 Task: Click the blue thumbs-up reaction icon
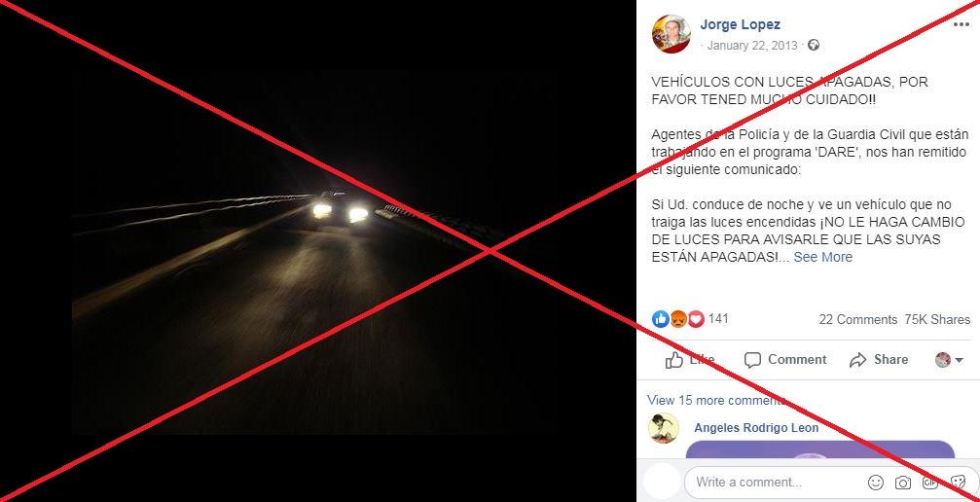660,319
